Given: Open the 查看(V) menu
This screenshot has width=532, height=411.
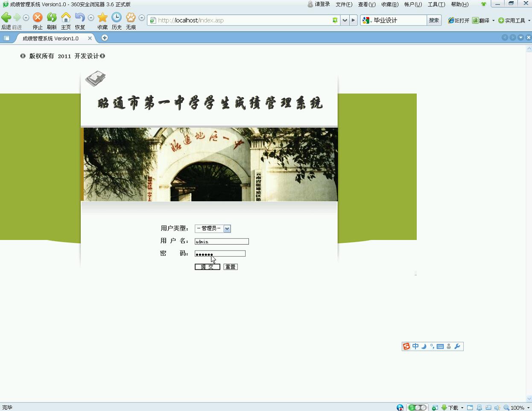Looking at the screenshot, I should tap(367, 4).
